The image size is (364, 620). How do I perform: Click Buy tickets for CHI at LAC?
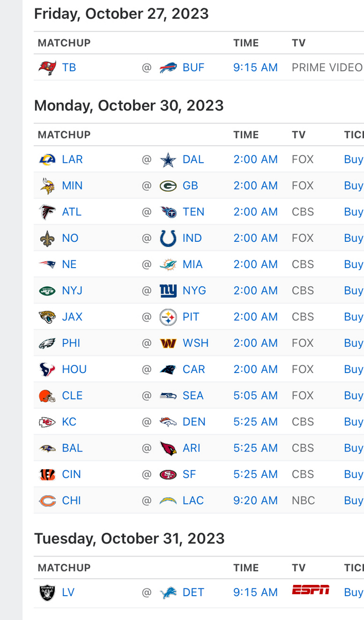[x=353, y=500]
